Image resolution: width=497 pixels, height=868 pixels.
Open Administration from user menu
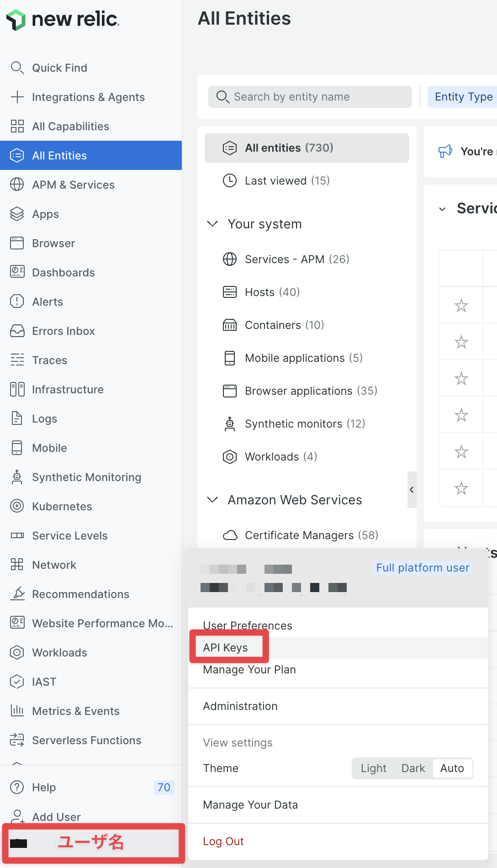coord(240,706)
